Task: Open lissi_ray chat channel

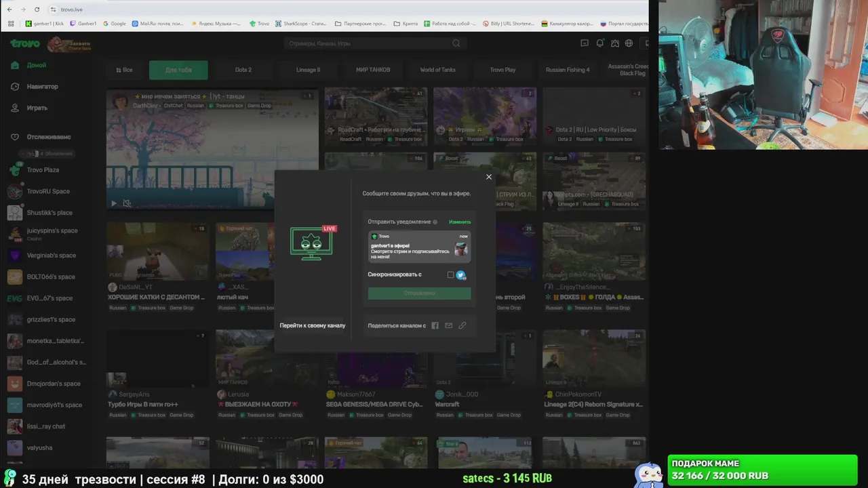Action: [45, 426]
